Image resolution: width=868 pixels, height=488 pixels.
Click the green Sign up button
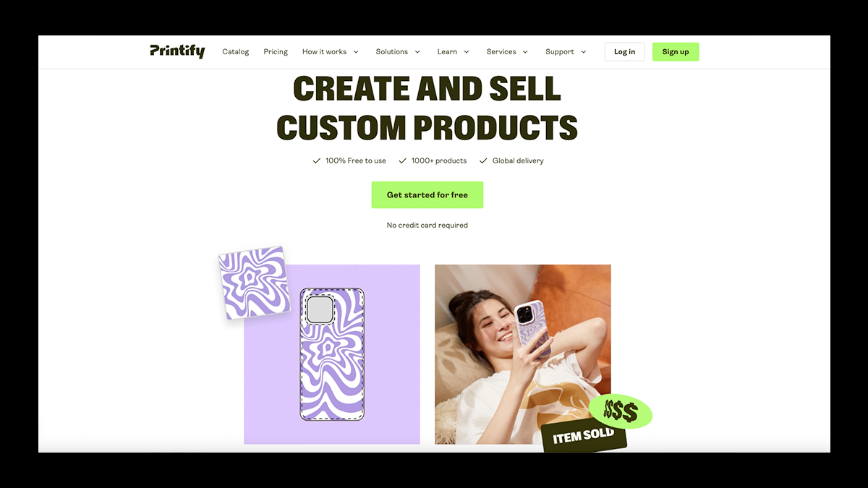(676, 51)
